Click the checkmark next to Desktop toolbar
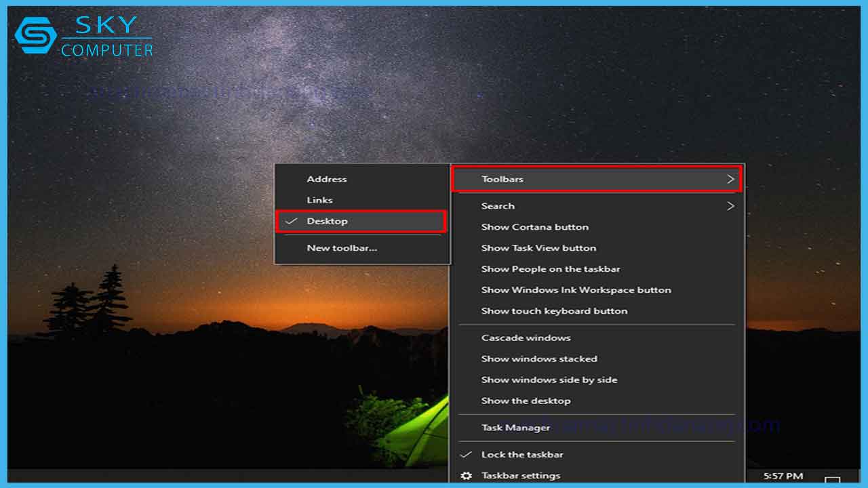 pyautogui.click(x=292, y=221)
